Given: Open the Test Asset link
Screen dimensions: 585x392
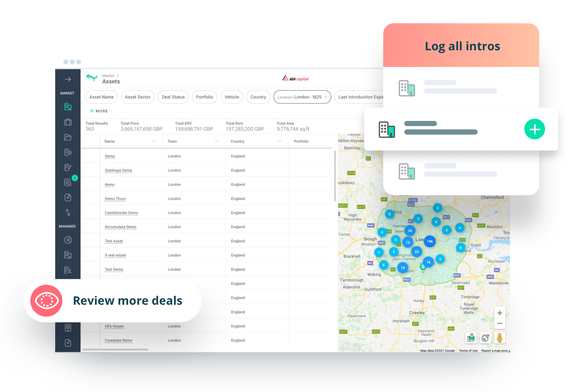Looking at the screenshot, I should pyautogui.click(x=114, y=241).
